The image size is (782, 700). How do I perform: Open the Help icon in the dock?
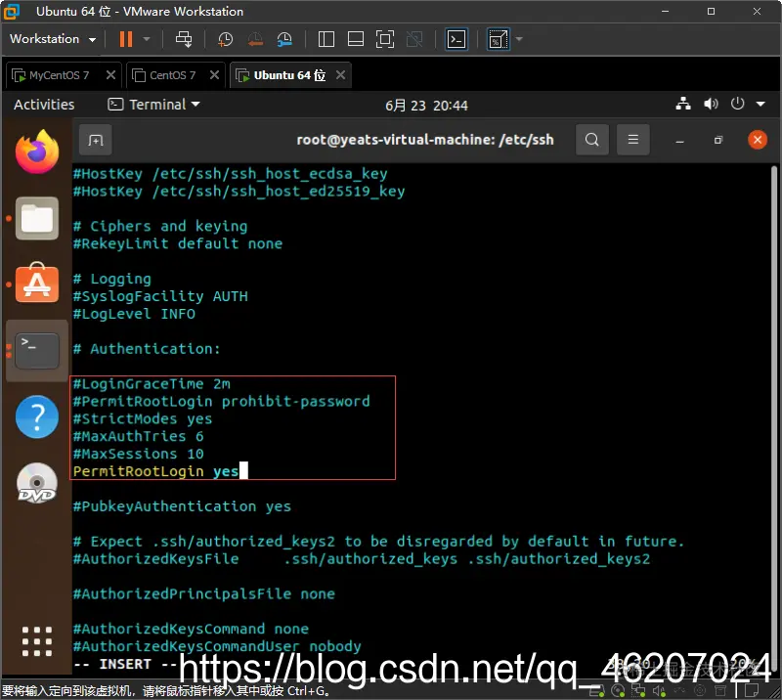37,417
